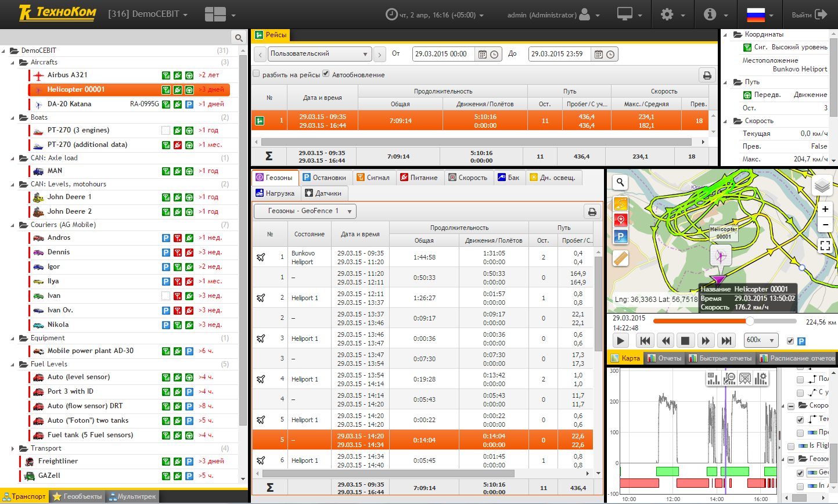
Task: Open chart settings gear icon
Action: pos(761,379)
